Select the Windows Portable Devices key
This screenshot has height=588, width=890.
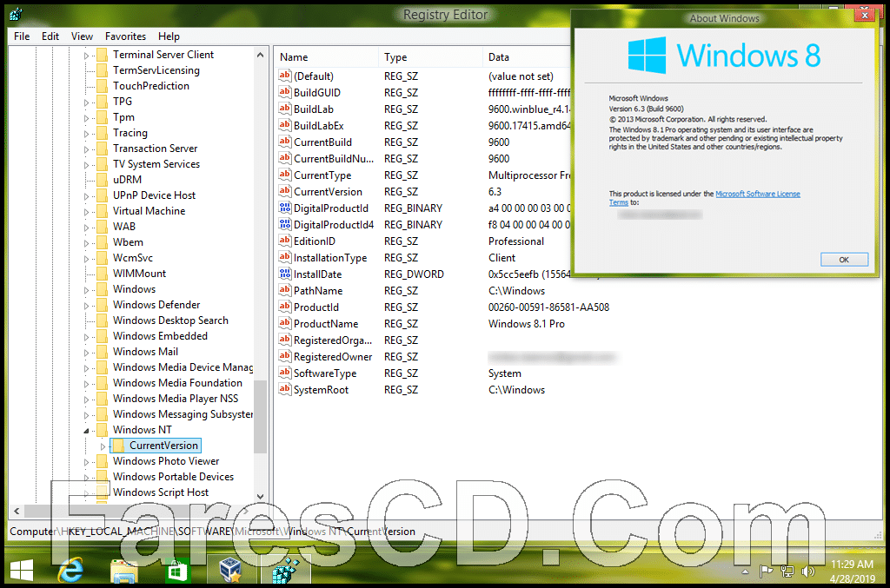(x=173, y=477)
